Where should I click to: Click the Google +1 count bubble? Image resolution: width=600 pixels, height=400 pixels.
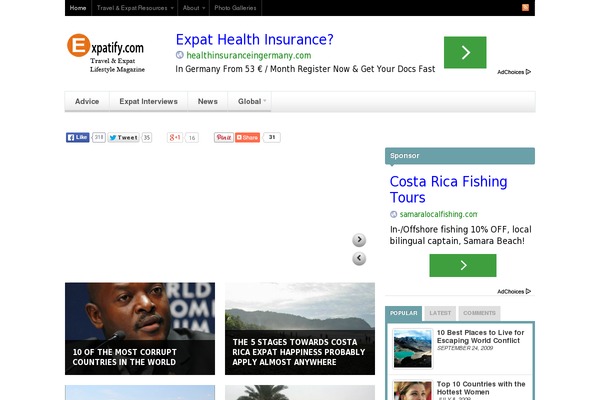point(192,137)
